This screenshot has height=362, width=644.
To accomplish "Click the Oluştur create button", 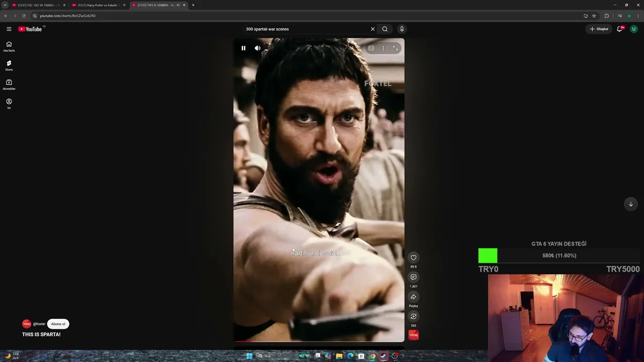I will pyautogui.click(x=599, y=29).
